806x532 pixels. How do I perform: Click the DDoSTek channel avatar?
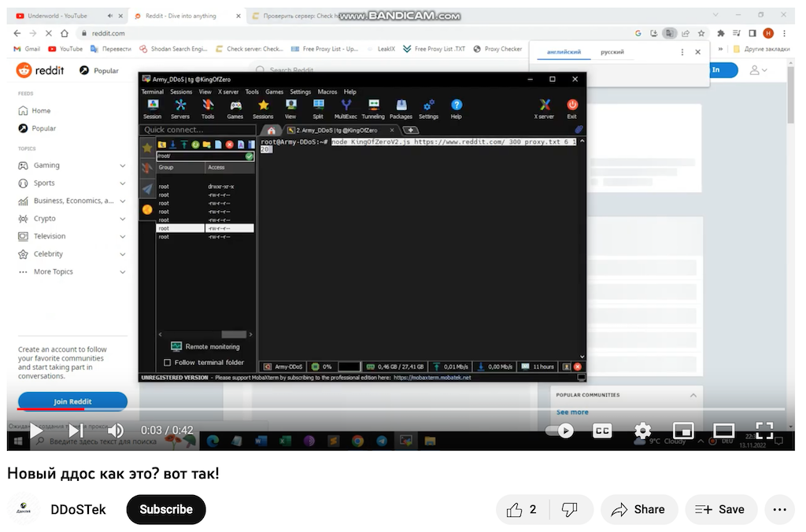tap(24, 509)
